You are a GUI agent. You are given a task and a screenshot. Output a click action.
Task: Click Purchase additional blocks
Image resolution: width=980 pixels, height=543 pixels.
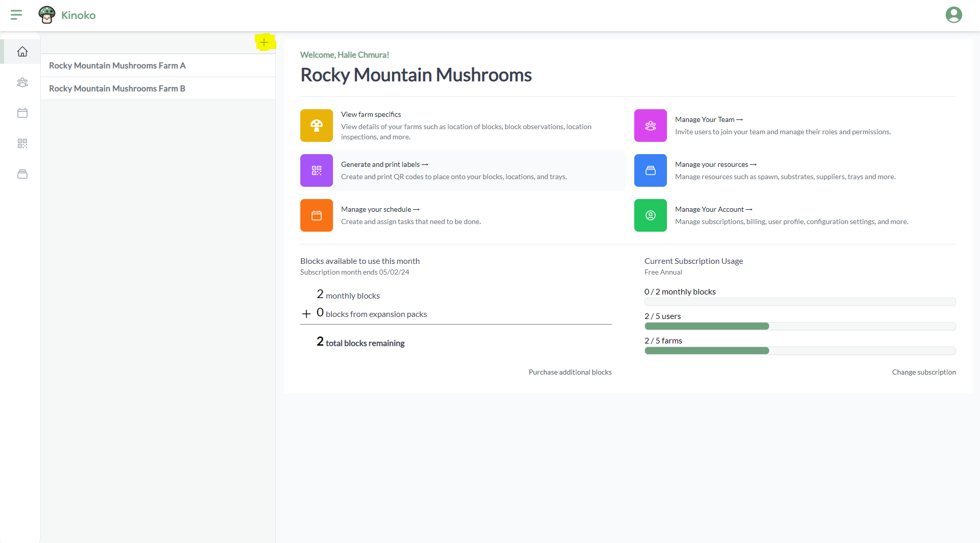(570, 372)
